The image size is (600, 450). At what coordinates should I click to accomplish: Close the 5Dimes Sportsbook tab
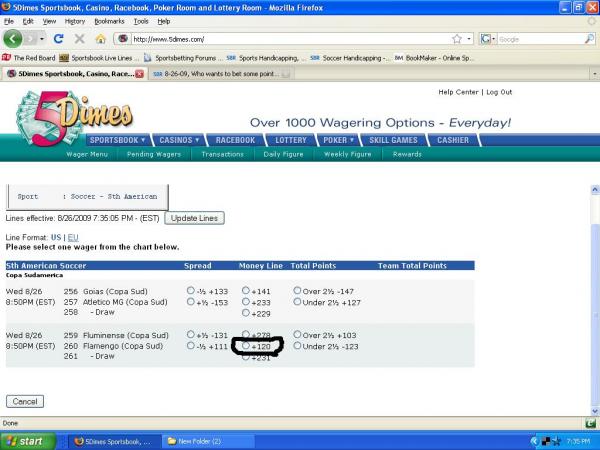[x=139, y=73]
